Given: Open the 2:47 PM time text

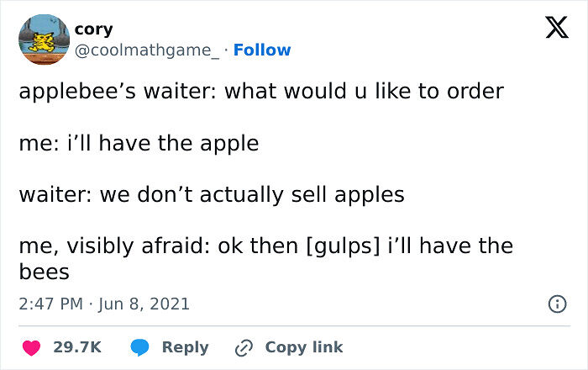Looking at the screenshot, I should point(52,304).
